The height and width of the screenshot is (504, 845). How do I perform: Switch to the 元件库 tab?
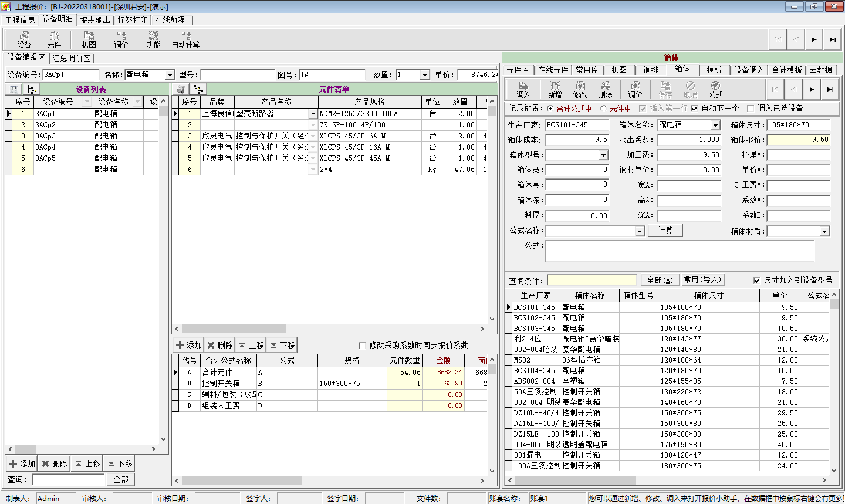tap(518, 70)
